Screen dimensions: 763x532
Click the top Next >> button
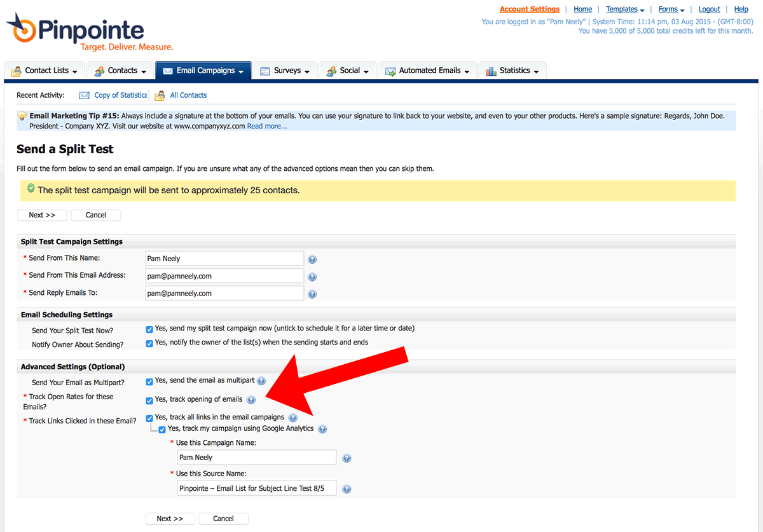(x=43, y=215)
